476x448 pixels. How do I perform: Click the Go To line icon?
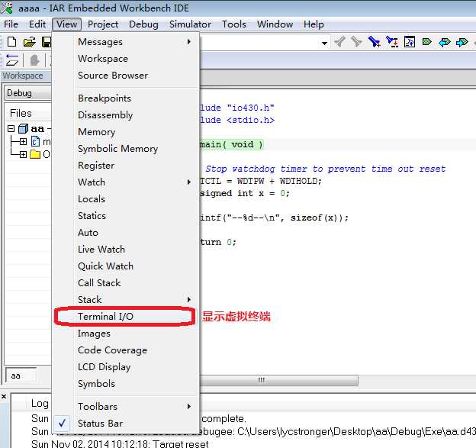click(x=410, y=42)
